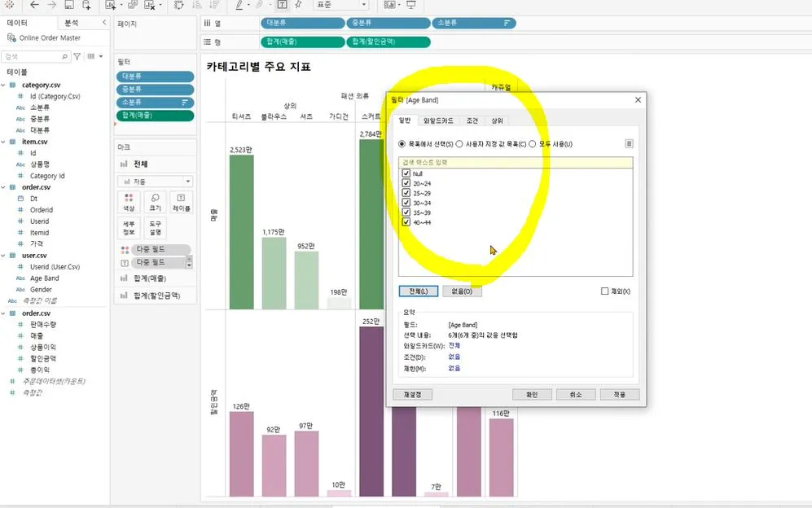
Task: Uncheck the Null checkbox
Action: 406,173
